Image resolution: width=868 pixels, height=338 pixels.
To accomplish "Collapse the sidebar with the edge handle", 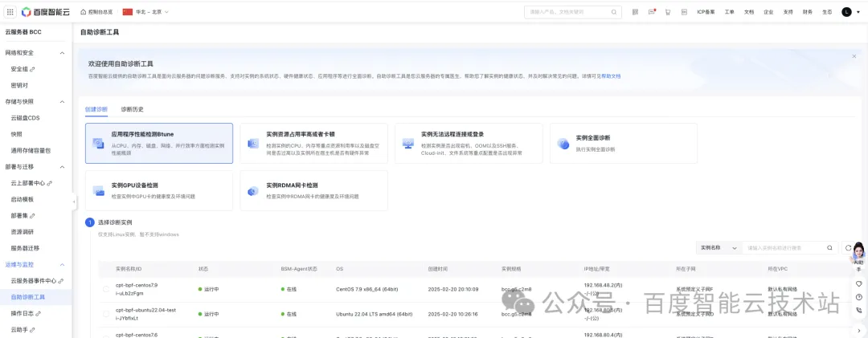I will (x=74, y=202).
